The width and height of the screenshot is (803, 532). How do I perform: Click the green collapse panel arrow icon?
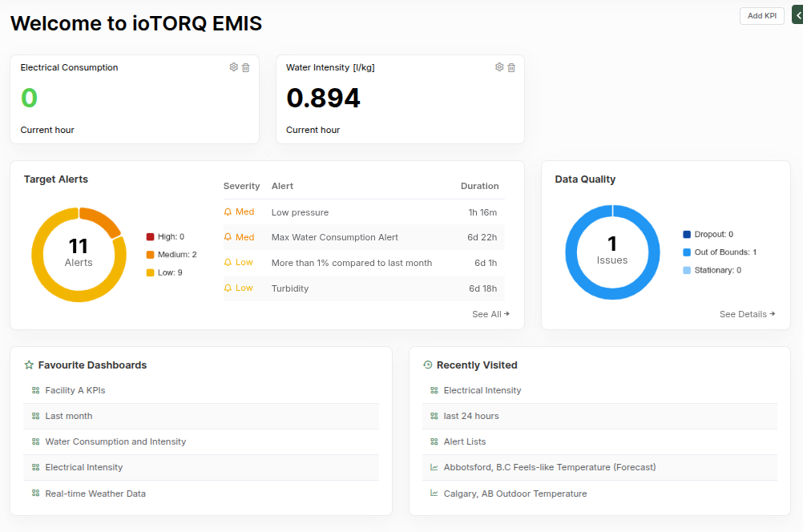[798, 15]
